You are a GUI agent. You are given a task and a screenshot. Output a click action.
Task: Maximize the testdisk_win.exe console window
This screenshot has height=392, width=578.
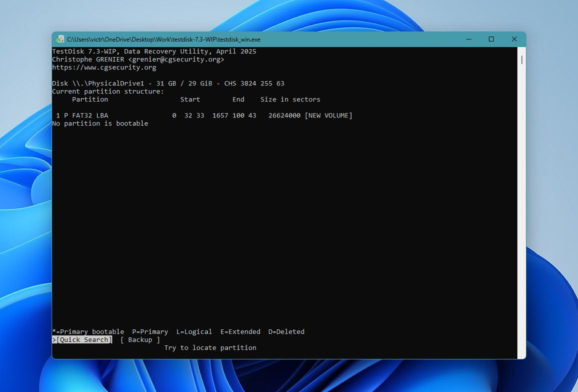coord(491,39)
